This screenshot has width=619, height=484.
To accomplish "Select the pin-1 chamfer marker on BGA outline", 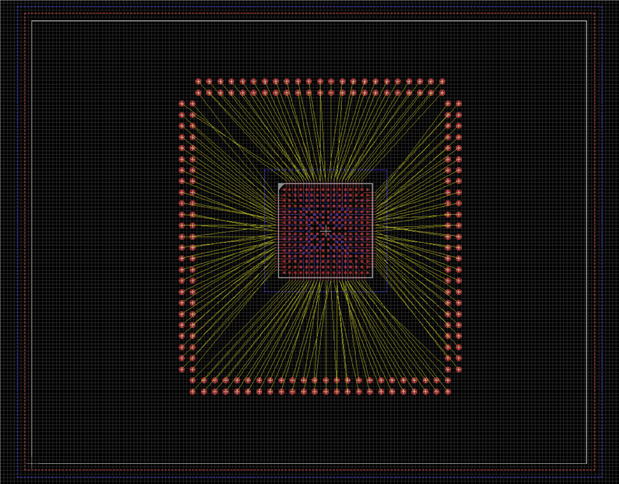I will coord(281,186).
